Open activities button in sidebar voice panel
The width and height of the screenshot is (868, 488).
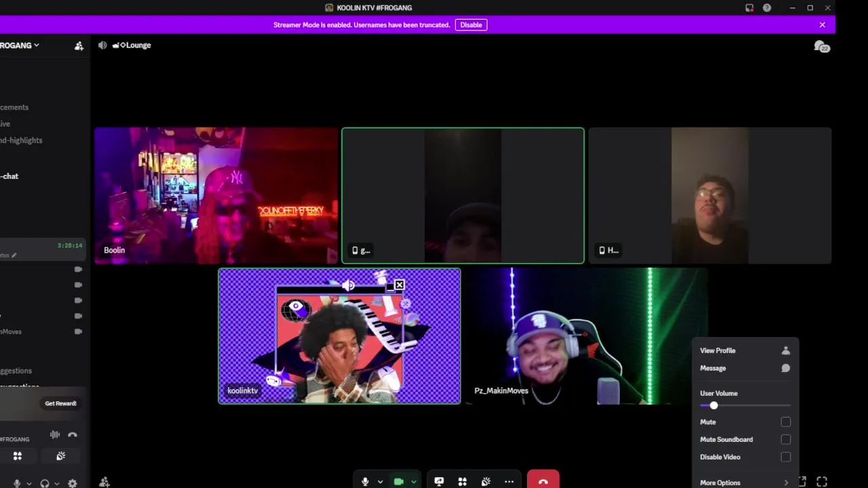coord(18,456)
